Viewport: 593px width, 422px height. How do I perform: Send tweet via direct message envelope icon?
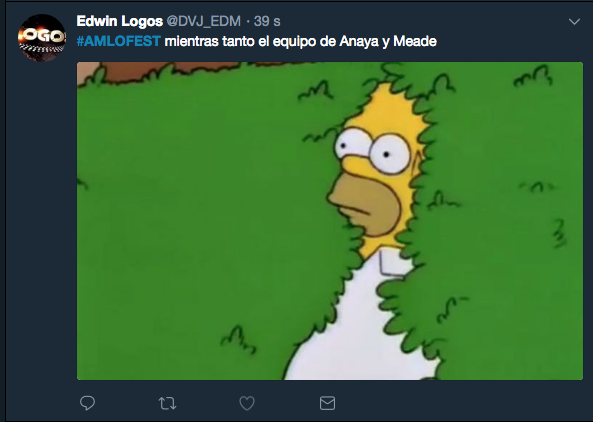(327, 403)
